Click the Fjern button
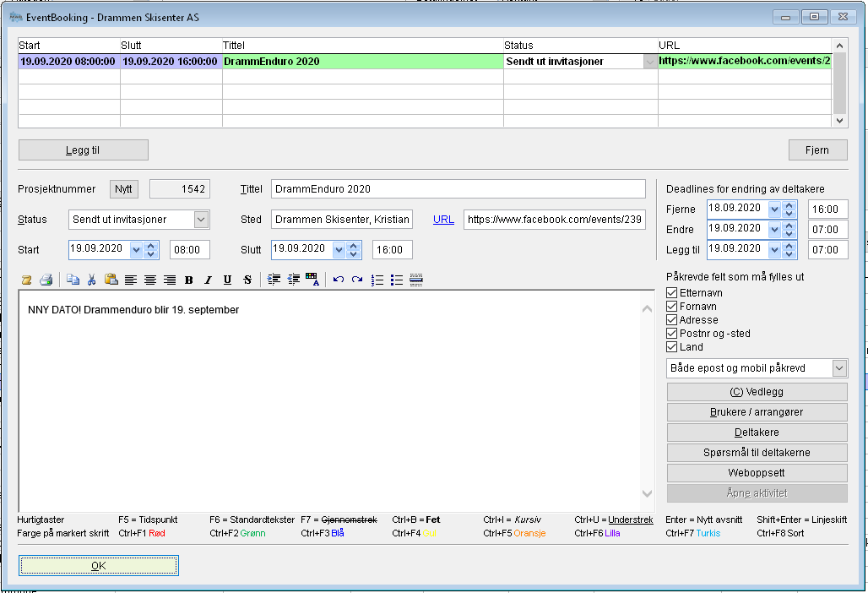 (817, 150)
